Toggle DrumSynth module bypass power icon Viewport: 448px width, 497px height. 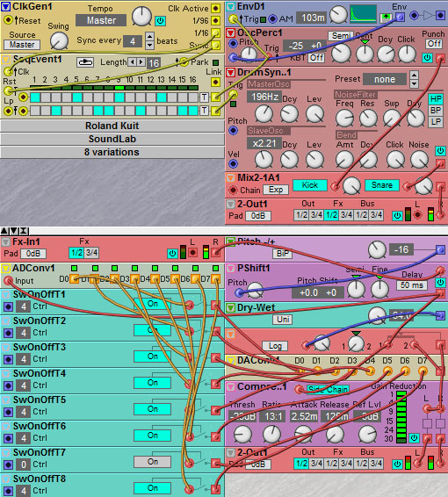[x=440, y=150]
